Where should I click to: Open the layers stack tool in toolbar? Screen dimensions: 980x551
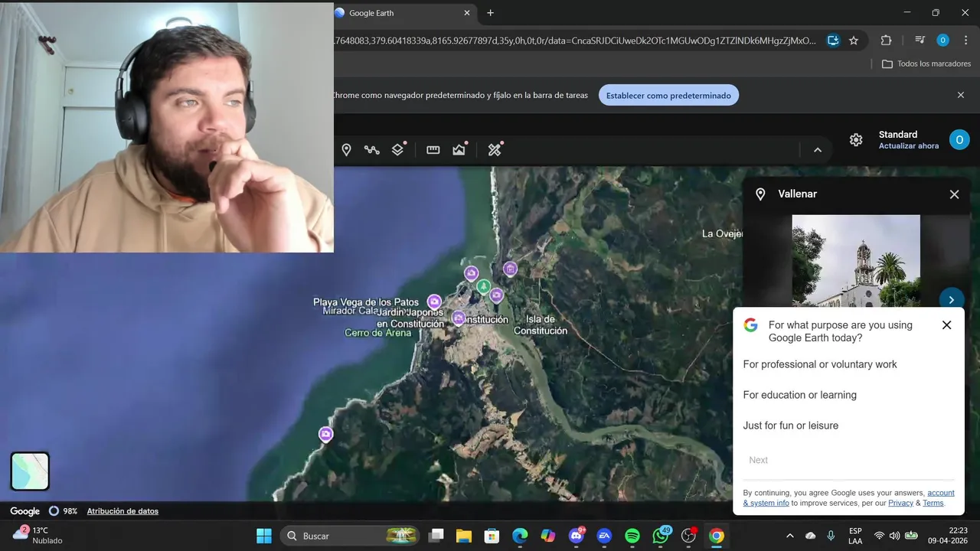click(x=397, y=150)
